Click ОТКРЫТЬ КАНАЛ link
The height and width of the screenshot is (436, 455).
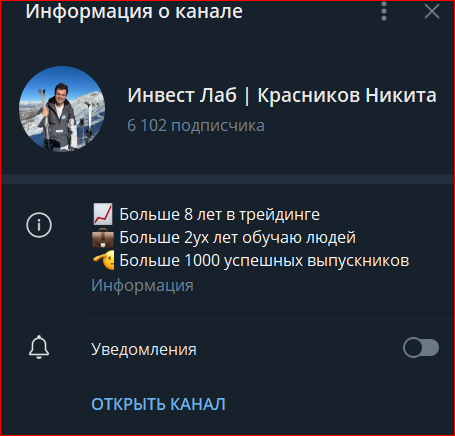tap(158, 404)
